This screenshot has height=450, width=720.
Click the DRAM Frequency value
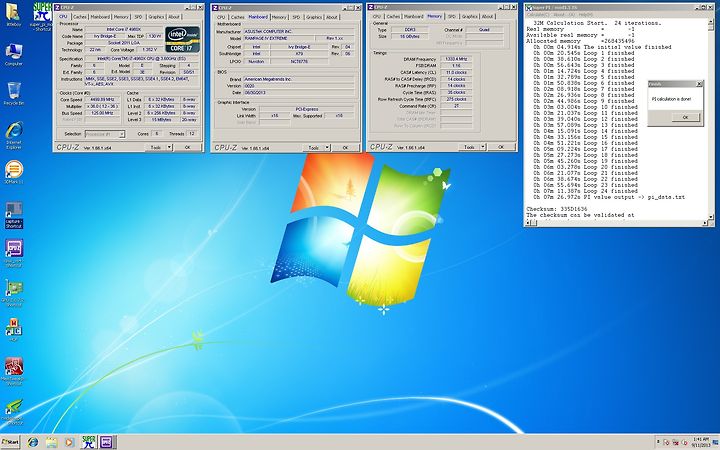pos(456,59)
